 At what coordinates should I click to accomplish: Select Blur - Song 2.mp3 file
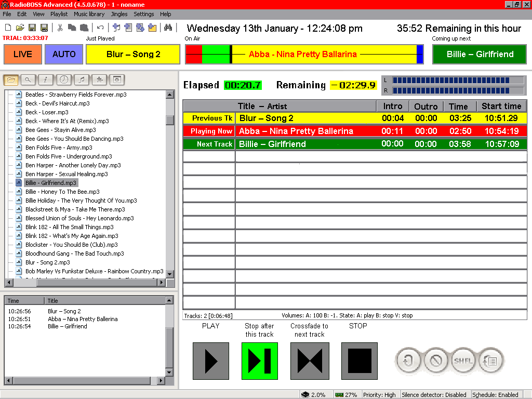(47, 262)
